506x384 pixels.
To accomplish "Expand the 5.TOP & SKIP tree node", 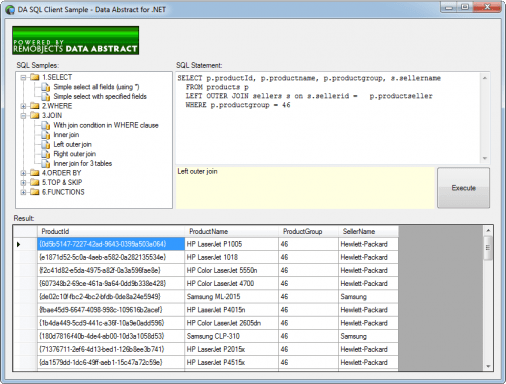I will [23, 183].
